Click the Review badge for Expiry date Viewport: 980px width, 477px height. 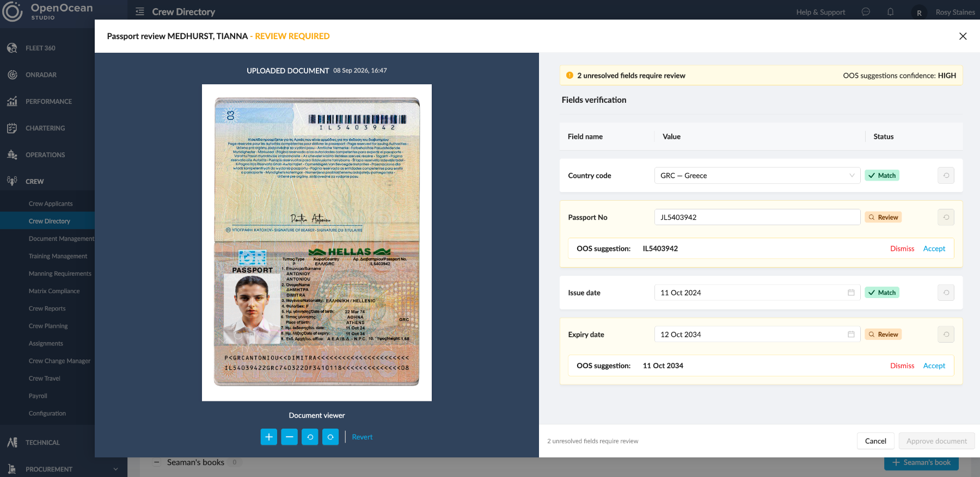pos(883,334)
